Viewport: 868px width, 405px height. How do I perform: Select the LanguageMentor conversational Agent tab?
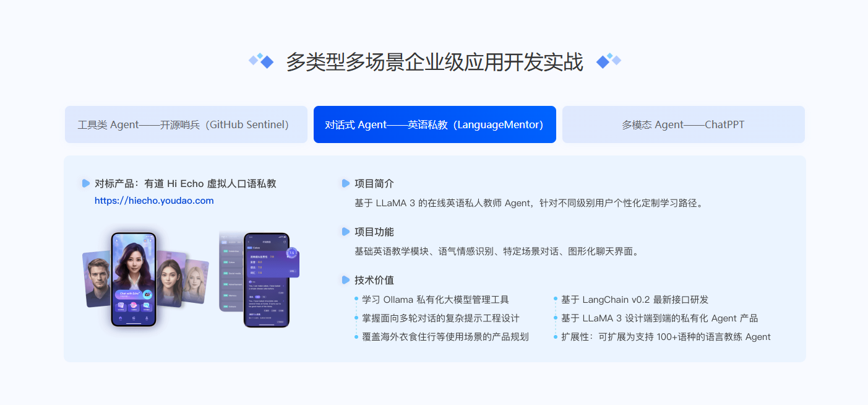click(x=434, y=124)
